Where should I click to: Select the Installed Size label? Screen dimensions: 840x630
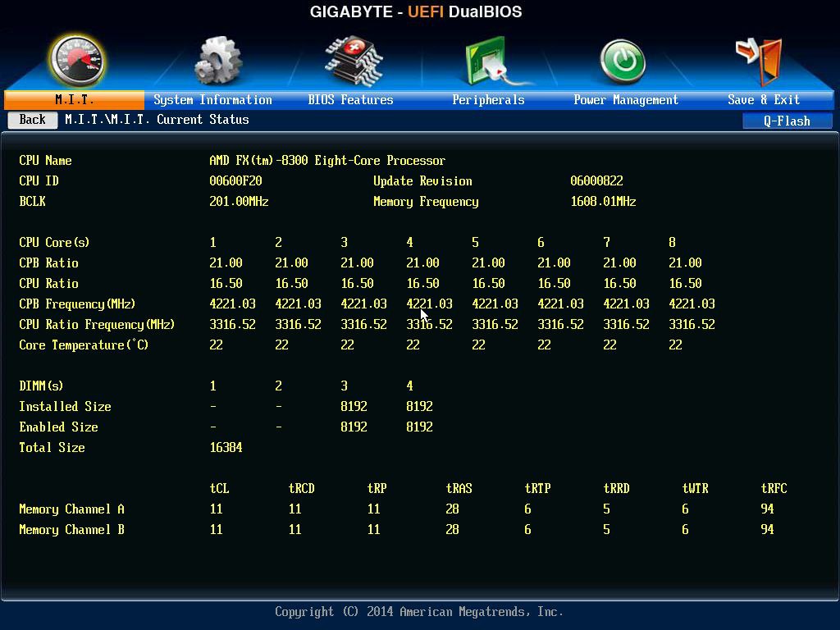[x=65, y=407]
